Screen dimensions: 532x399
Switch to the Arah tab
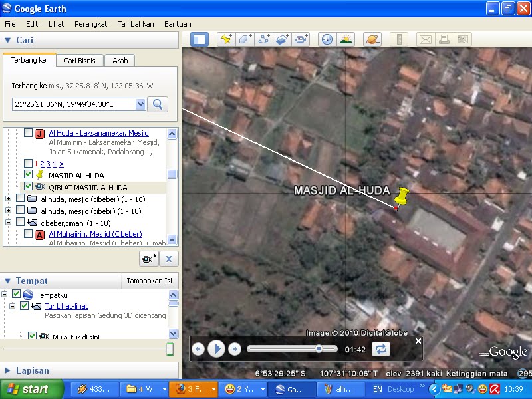(x=120, y=61)
